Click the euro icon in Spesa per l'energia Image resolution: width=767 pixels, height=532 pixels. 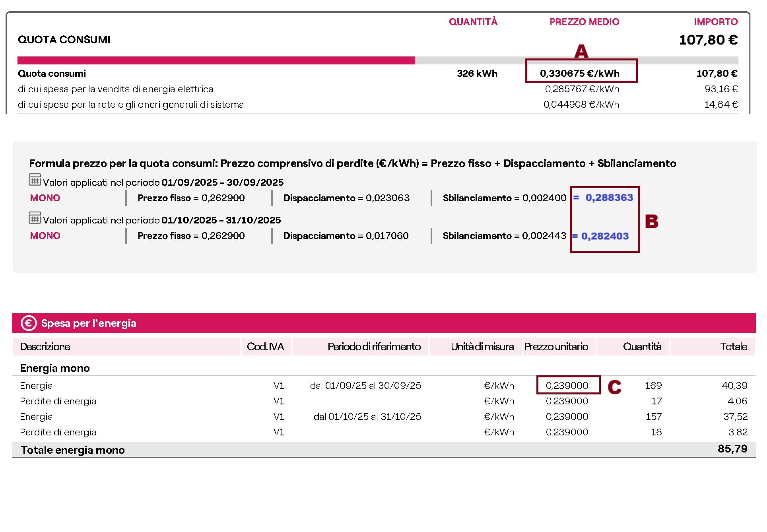pyautogui.click(x=29, y=323)
